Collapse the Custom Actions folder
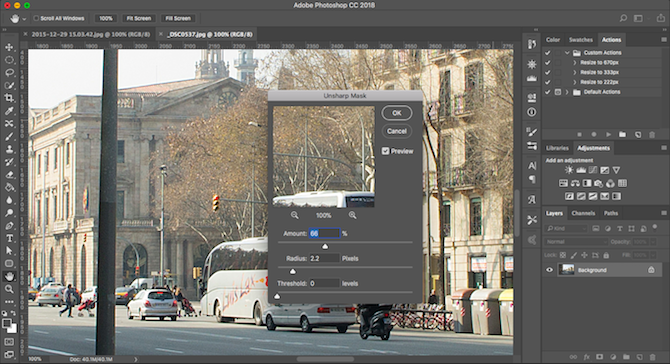 click(567, 53)
